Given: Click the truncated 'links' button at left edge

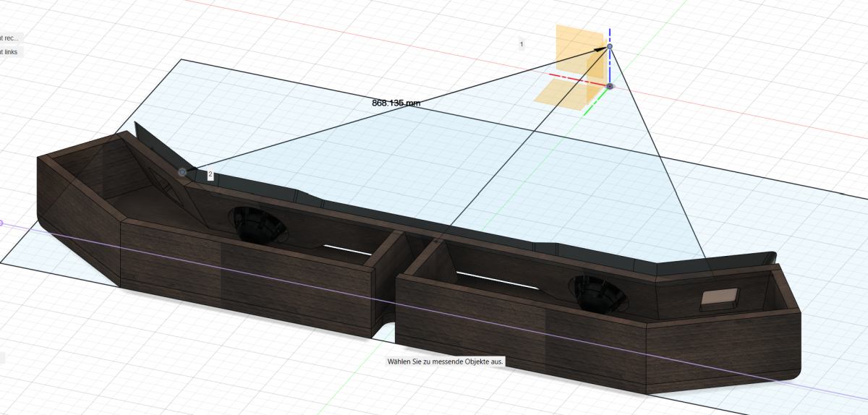Looking at the screenshot, I should point(11,52).
